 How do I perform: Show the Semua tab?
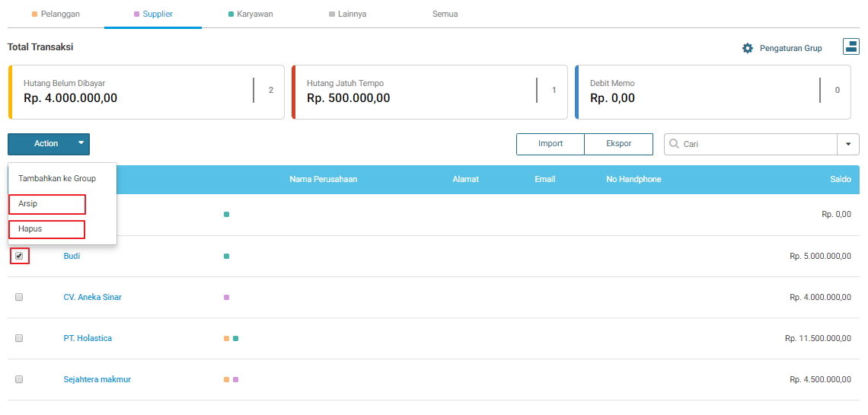click(445, 14)
